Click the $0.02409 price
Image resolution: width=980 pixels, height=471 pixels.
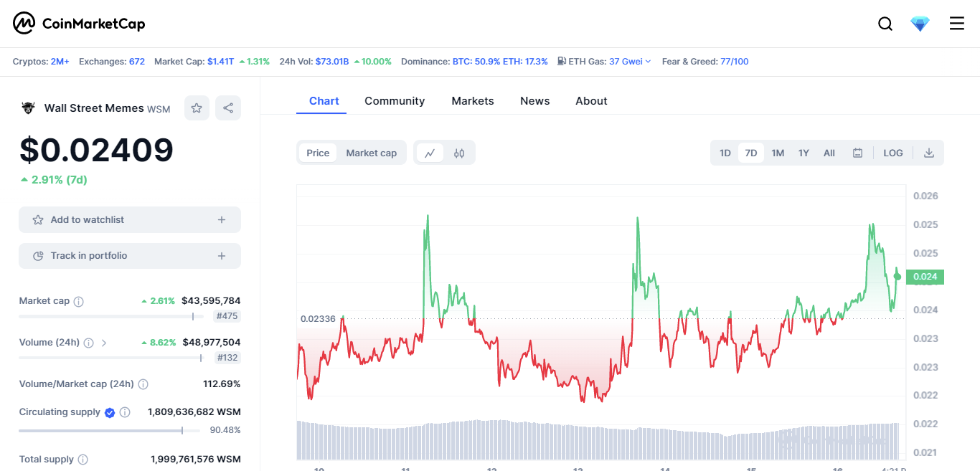click(96, 151)
